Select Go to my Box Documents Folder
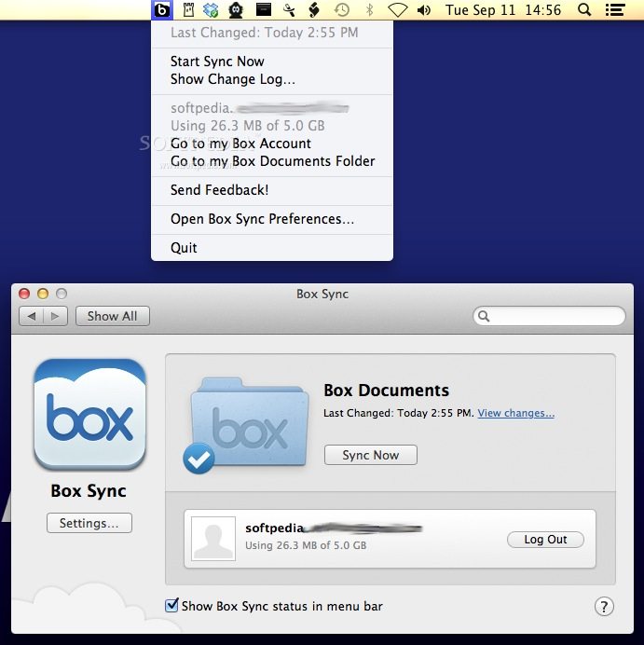Screen dimensions: 644x645 point(273,161)
